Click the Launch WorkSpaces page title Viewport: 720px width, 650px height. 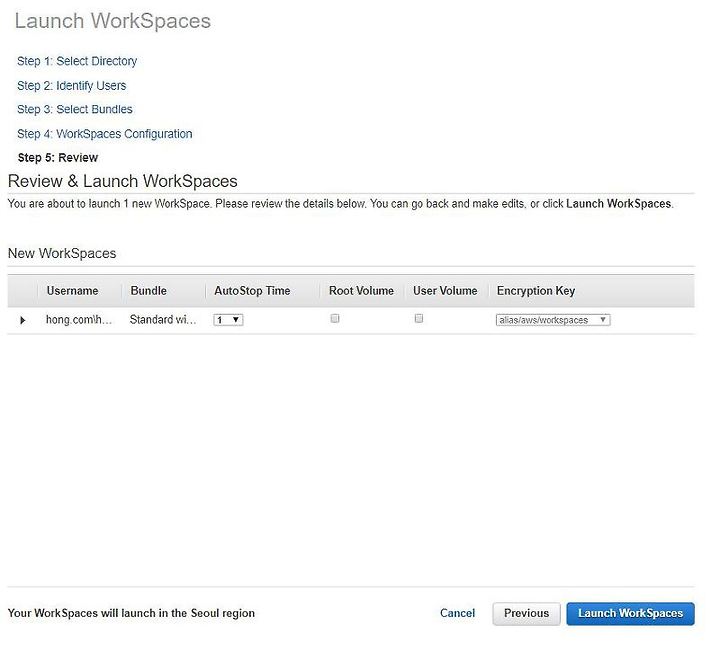coord(112,21)
